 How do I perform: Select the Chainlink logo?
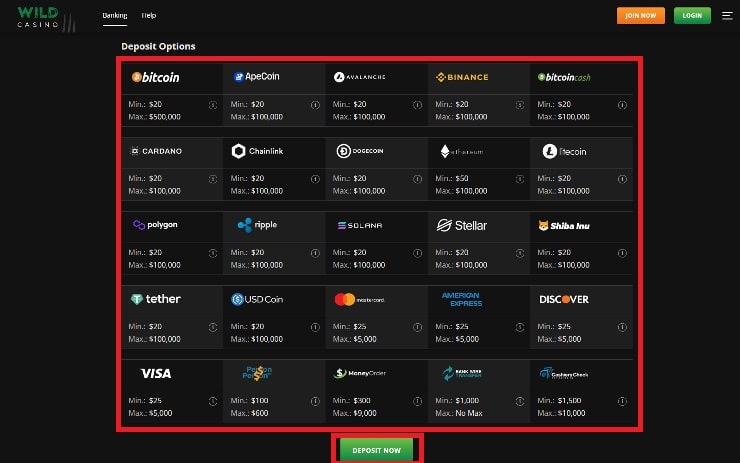click(x=257, y=151)
